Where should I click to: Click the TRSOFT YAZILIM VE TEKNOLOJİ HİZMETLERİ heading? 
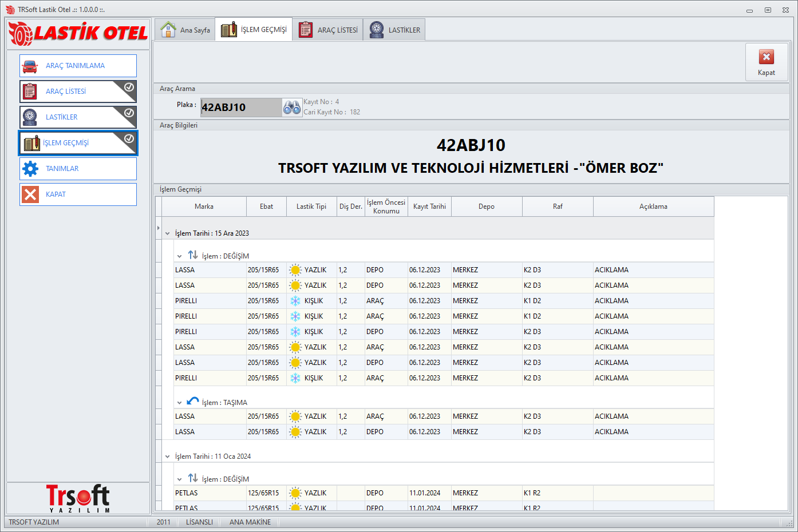point(471,168)
